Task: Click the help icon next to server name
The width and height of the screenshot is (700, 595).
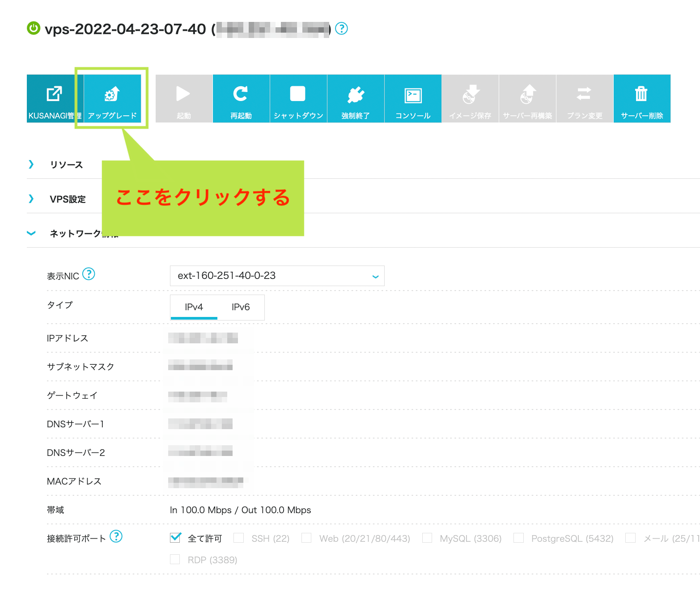Action: pyautogui.click(x=341, y=29)
